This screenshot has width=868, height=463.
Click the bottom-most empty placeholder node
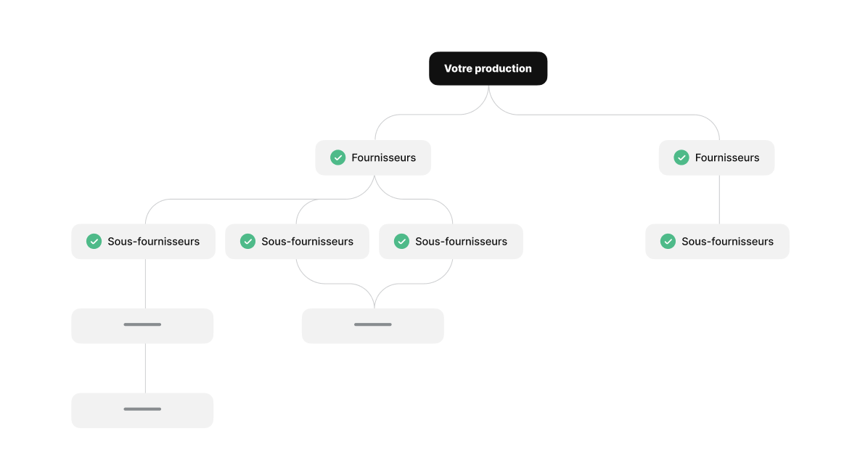[142, 410]
